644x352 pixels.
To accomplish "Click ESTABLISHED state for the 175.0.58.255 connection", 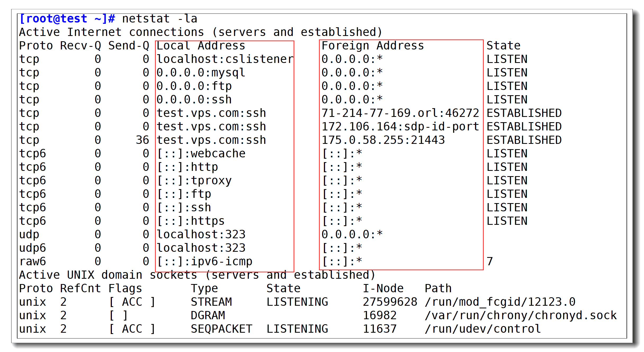I will pos(524,140).
